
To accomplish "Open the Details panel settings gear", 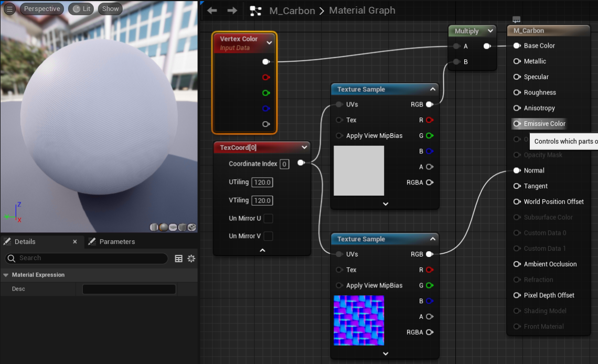I will click(x=191, y=258).
